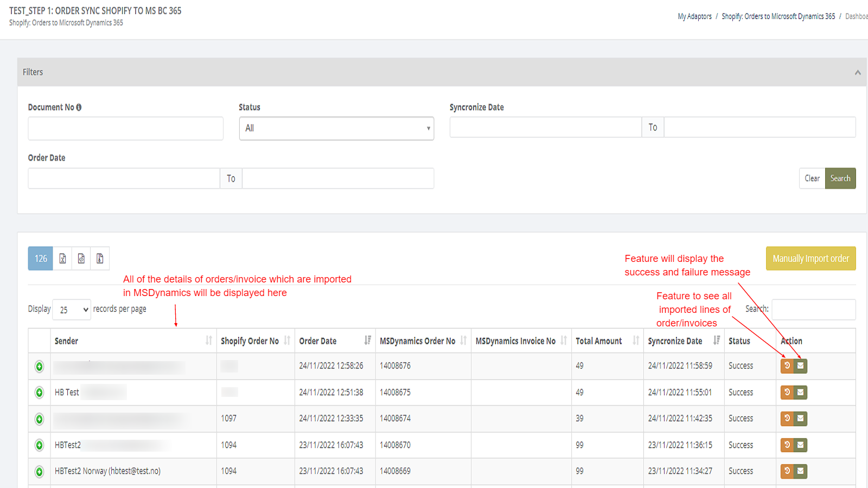Expand row details for order 14008676
This screenshot has height=488, width=868.
pos(39,367)
